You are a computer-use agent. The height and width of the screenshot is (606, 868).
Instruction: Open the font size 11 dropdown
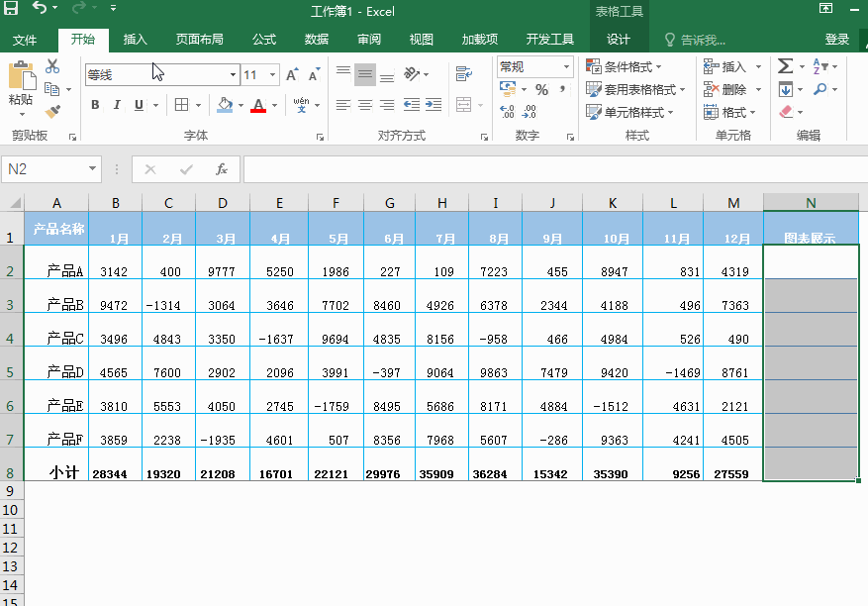pyautogui.click(x=272, y=75)
